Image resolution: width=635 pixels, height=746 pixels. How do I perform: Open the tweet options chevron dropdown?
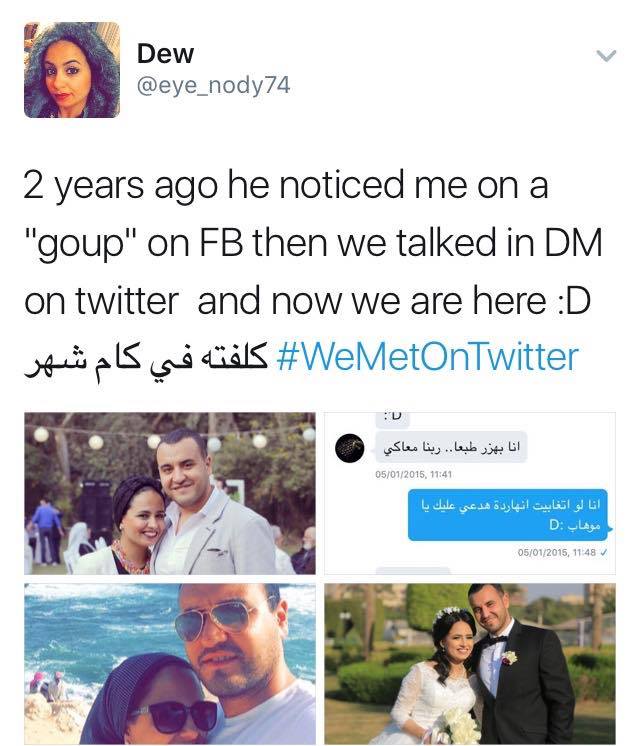tap(606, 55)
